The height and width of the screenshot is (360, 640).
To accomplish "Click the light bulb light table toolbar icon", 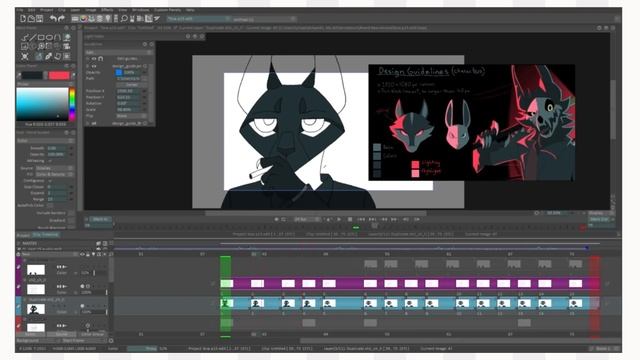I will pos(108,18).
